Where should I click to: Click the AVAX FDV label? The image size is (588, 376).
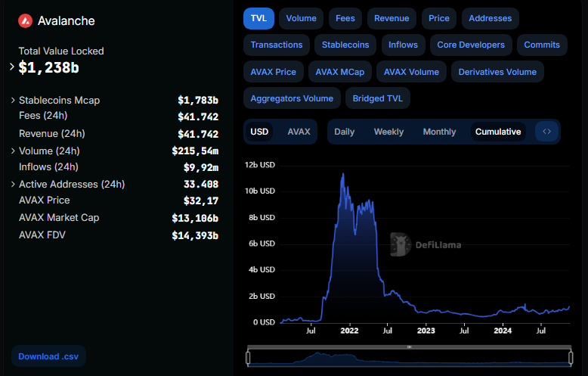pyautogui.click(x=42, y=235)
